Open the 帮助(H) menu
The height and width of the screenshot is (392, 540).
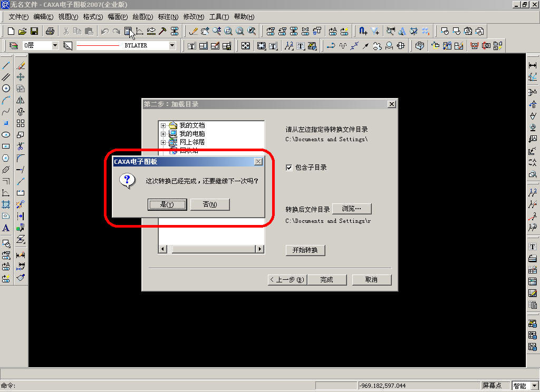click(244, 17)
